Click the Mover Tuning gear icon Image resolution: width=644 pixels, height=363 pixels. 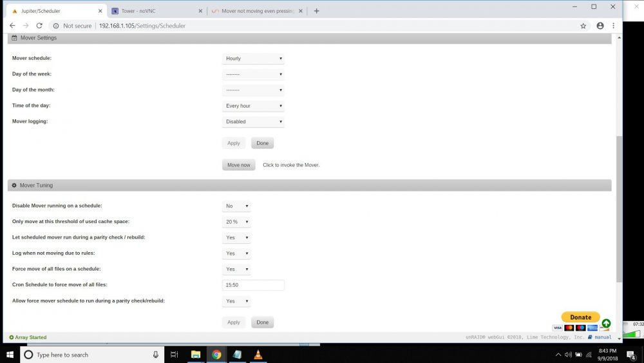click(x=14, y=186)
